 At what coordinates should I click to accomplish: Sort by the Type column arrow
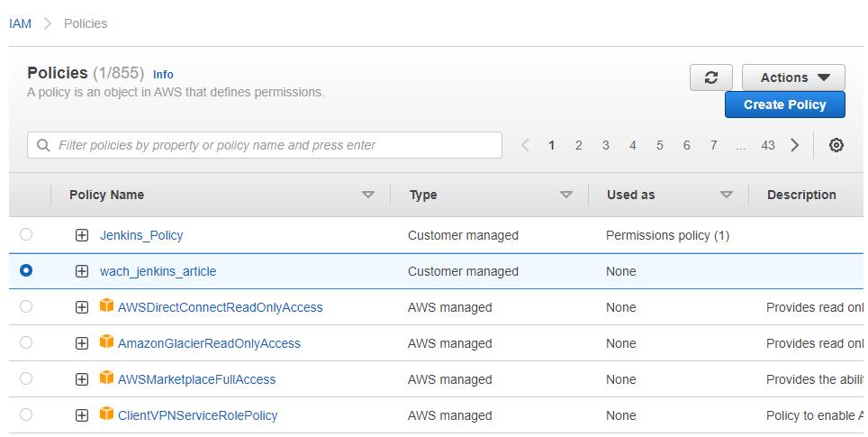point(565,195)
